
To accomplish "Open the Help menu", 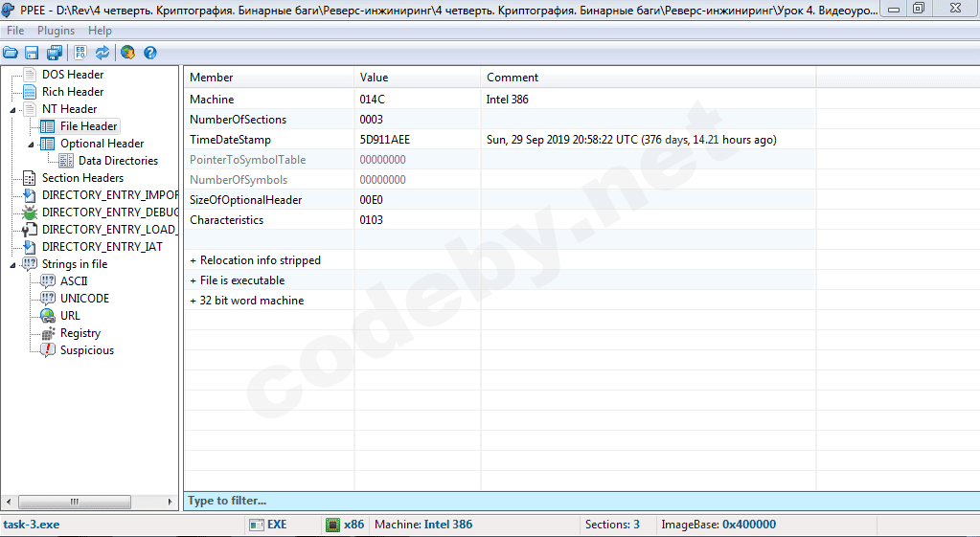I will [100, 31].
